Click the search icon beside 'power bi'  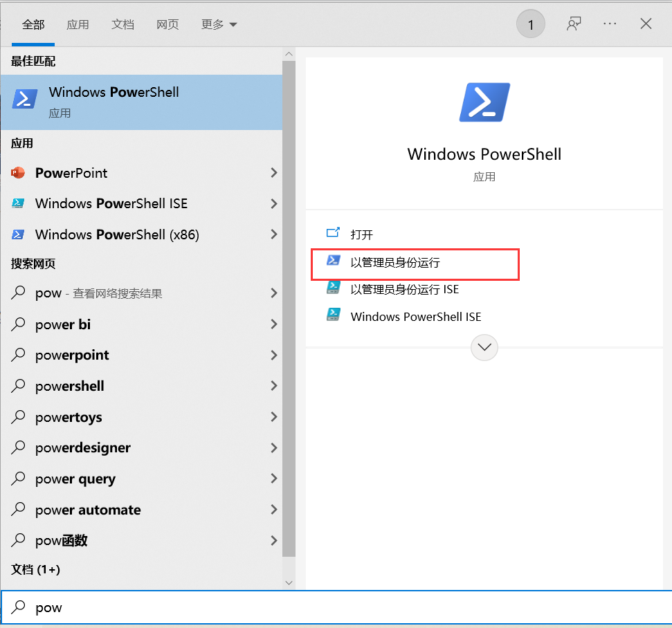click(18, 324)
